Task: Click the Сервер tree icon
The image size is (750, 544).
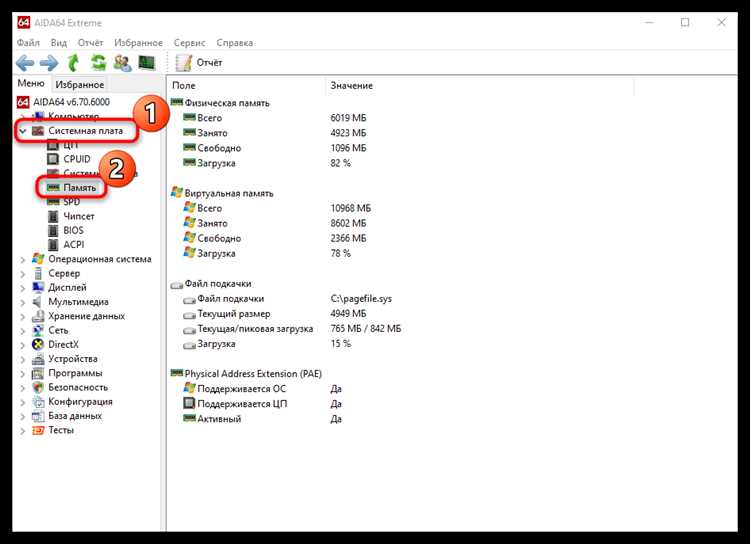Action: click(38, 273)
